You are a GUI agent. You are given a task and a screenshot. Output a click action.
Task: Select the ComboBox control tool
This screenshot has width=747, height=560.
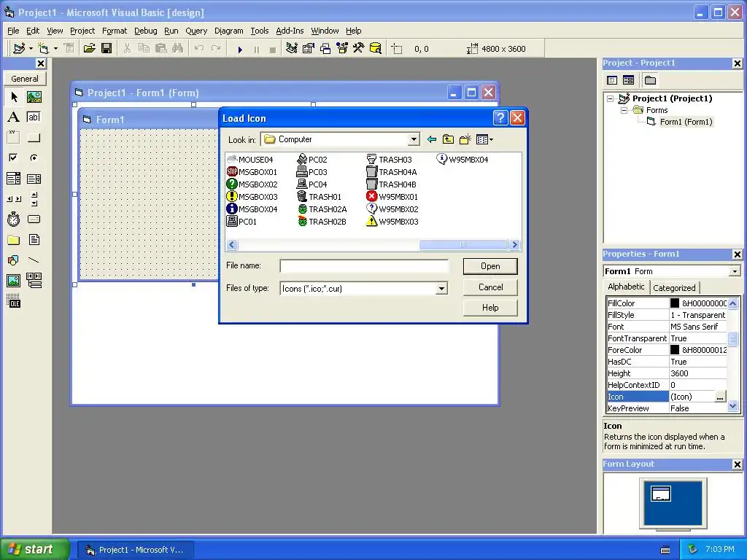(x=14, y=179)
